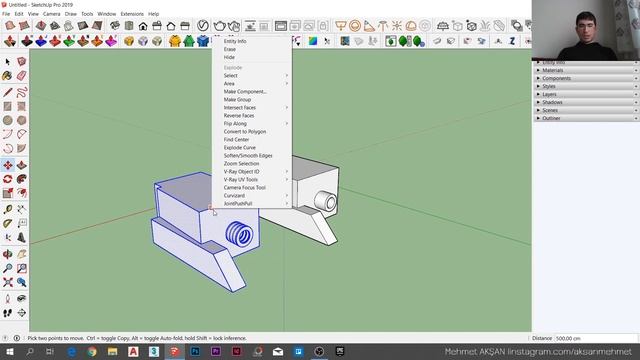Expand the Styles tray panel
640x360 pixels.
tap(586, 87)
